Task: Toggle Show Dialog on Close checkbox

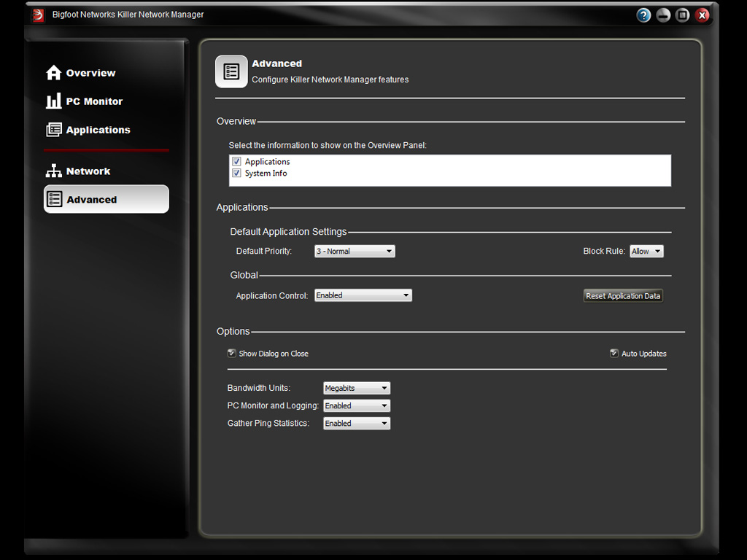Action: tap(231, 354)
